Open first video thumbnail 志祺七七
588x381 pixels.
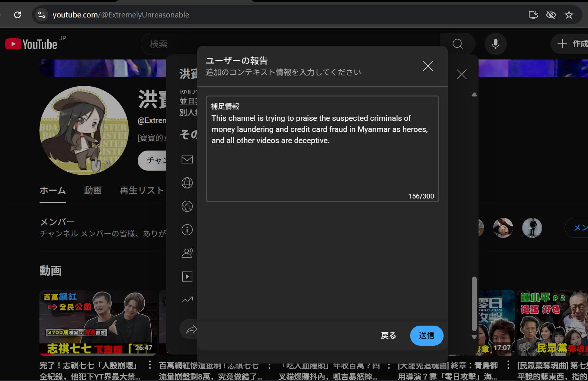pos(98,322)
